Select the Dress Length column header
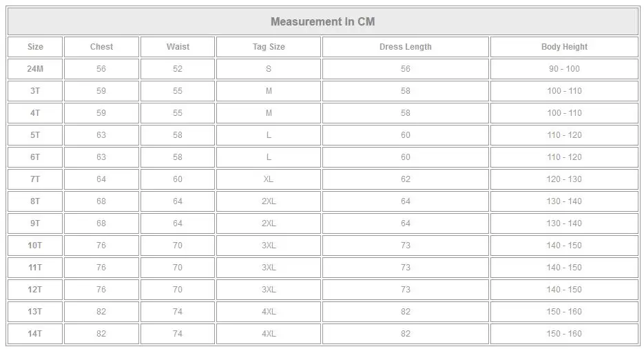The height and width of the screenshot is (349, 644). 406,47
